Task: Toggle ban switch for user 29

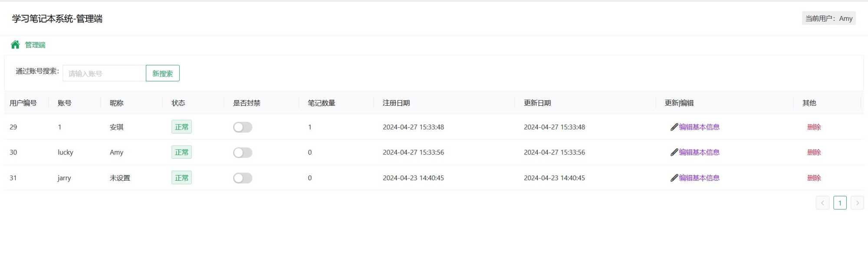Action: (x=243, y=127)
